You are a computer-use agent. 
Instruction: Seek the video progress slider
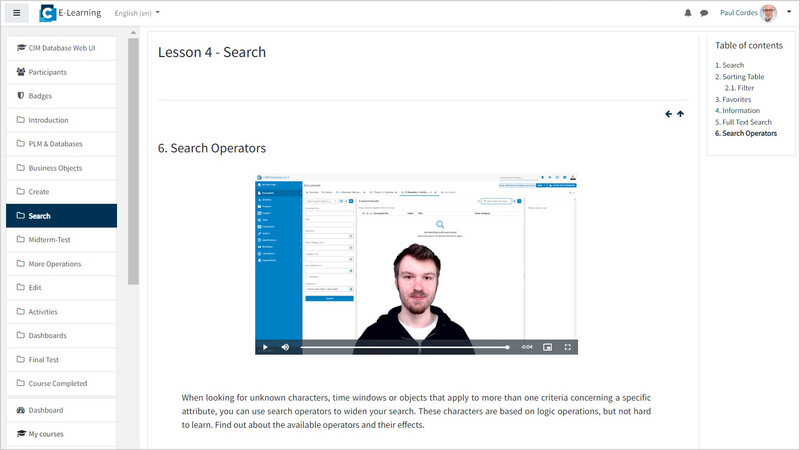coord(405,347)
